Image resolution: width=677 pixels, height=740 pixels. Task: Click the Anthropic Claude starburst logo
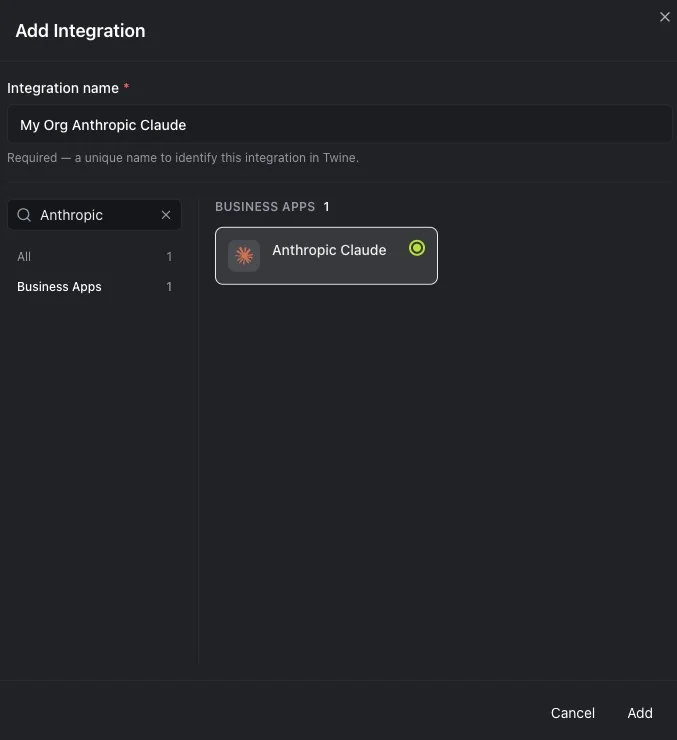coord(244,256)
